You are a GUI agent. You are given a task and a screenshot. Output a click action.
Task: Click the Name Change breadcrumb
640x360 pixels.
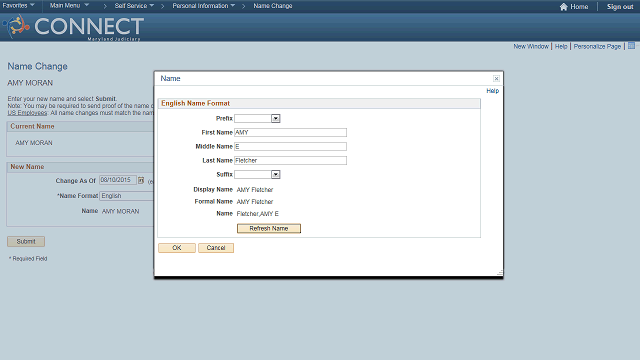tap(273, 6)
